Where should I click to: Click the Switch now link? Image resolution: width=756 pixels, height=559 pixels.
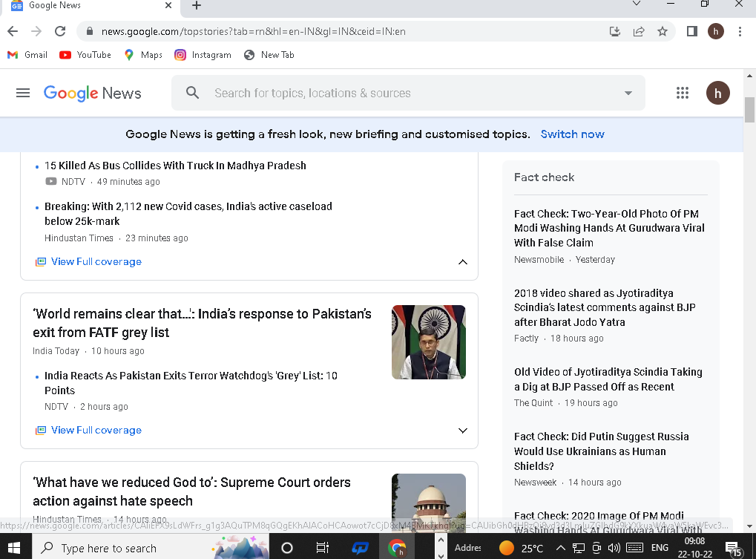click(572, 134)
